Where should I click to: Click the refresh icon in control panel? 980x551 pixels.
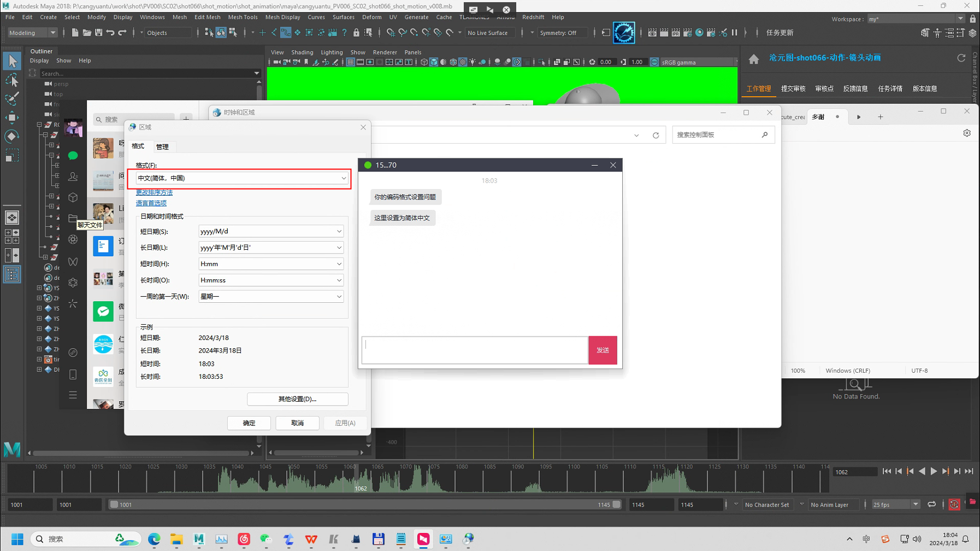tap(656, 136)
